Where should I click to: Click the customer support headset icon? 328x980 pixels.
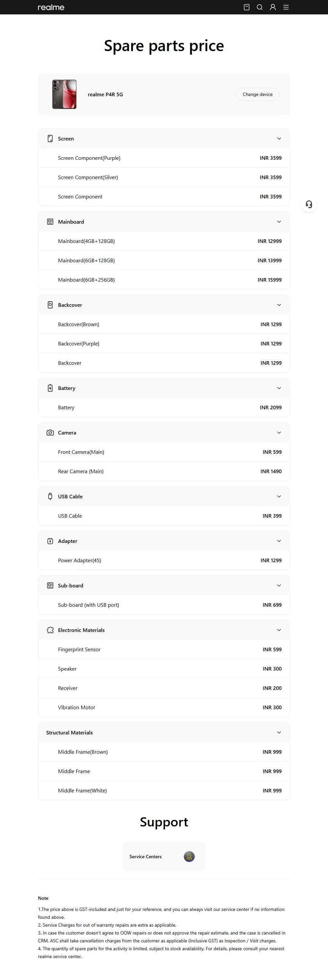click(309, 204)
